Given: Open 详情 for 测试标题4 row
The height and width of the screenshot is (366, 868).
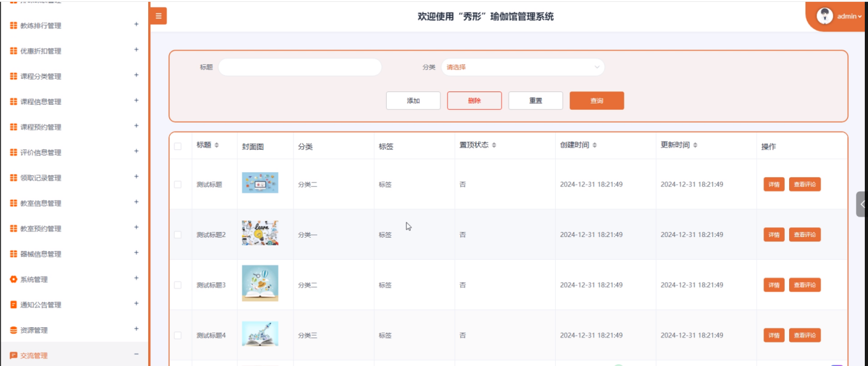Looking at the screenshot, I should [774, 335].
